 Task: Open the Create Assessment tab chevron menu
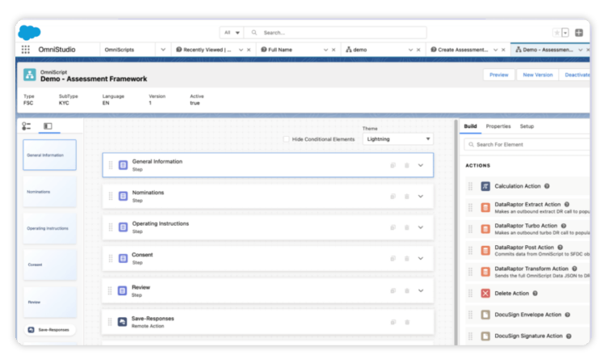point(495,50)
